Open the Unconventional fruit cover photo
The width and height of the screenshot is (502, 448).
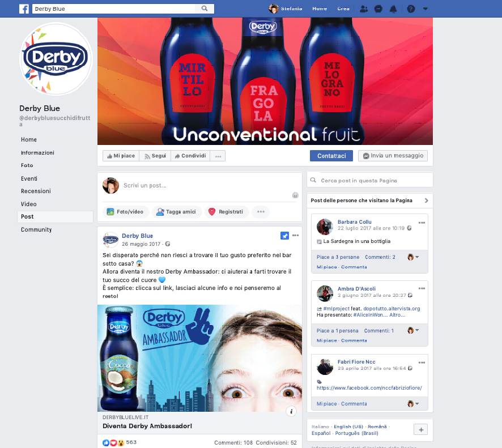(x=265, y=82)
